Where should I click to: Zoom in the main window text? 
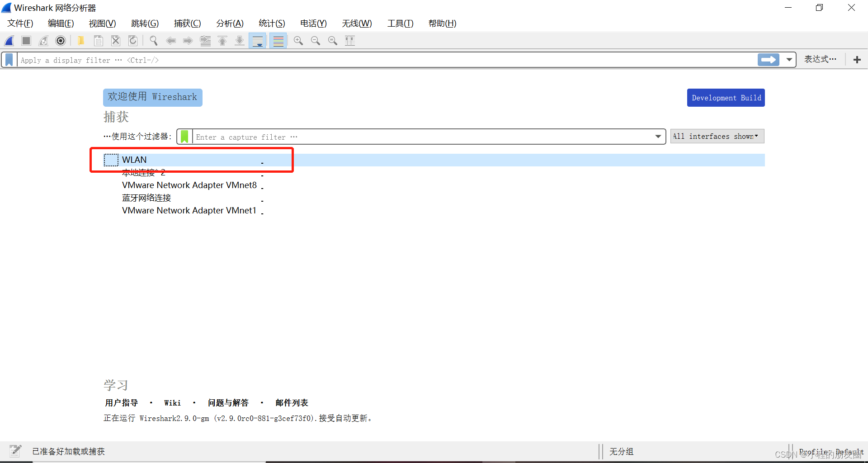[x=298, y=41]
